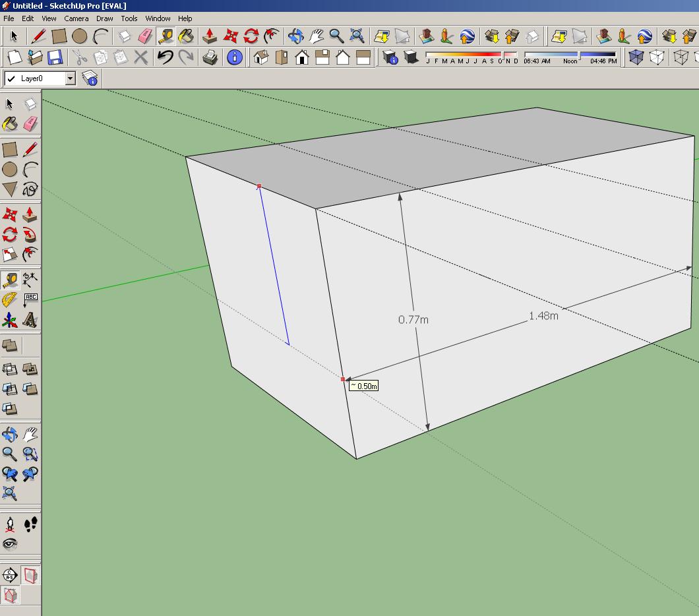Viewport: 699px width, 616px height.
Task: Open the Draw menu
Action: [x=104, y=18]
